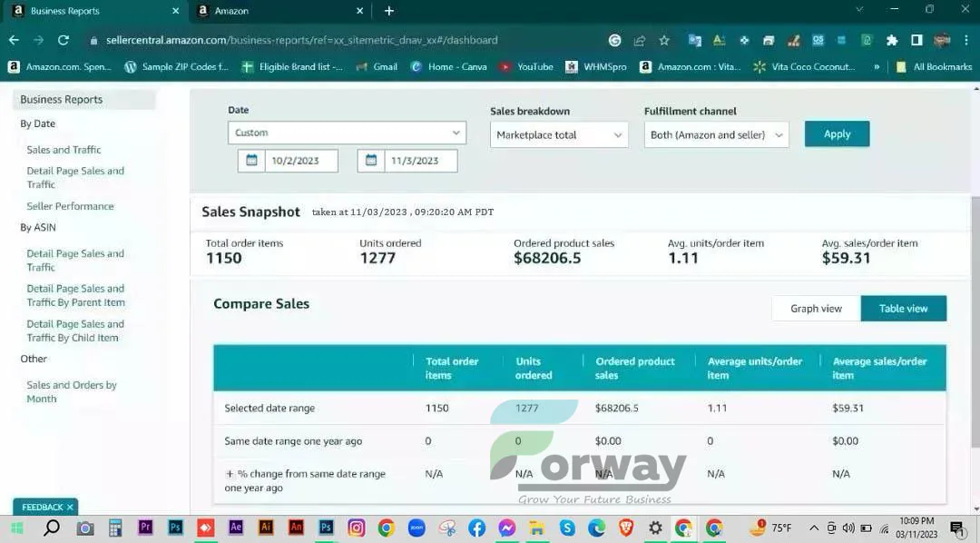Image resolution: width=980 pixels, height=543 pixels.
Task: Open Messenger from the taskbar
Action: click(x=507, y=528)
